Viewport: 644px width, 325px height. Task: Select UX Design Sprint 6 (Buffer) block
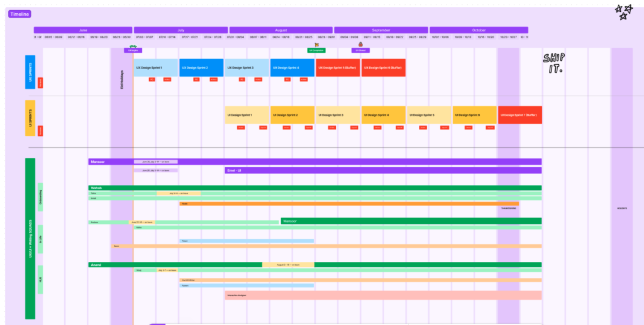click(383, 68)
